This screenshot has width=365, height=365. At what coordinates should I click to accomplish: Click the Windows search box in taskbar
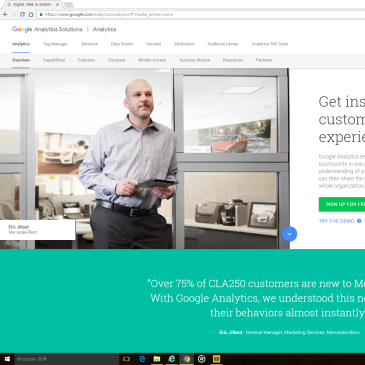(x=67, y=359)
